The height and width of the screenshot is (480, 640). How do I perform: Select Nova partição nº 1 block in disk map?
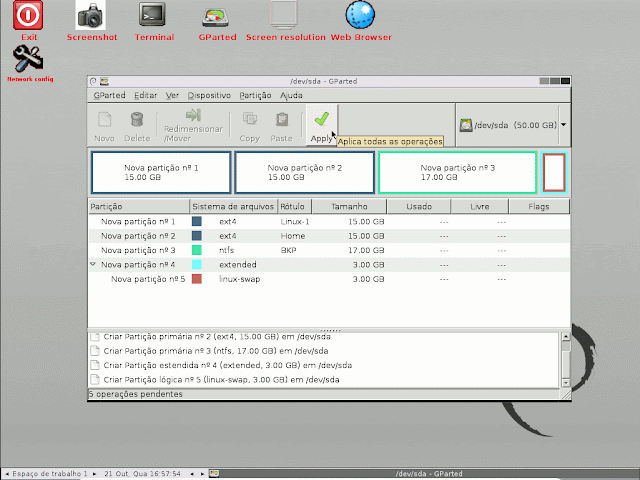tap(161, 172)
